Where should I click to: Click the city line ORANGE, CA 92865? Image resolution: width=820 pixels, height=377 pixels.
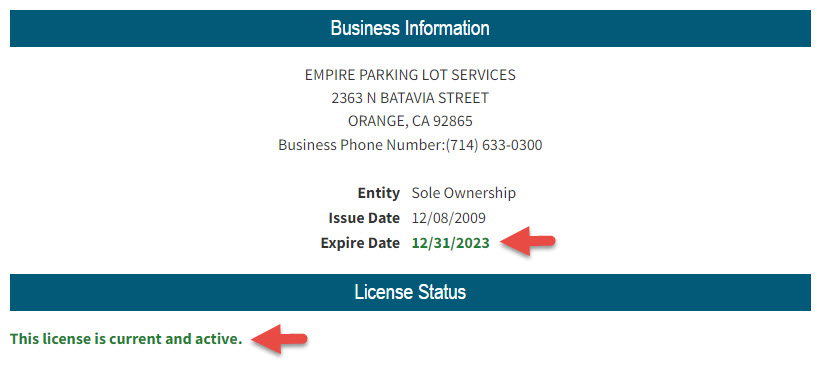point(410,121)
